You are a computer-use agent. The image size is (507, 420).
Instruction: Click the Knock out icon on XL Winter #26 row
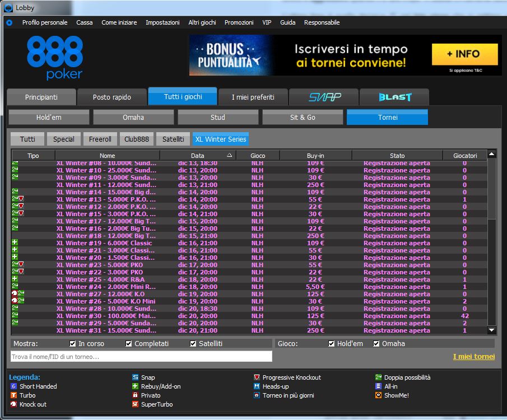coord(15,301)
